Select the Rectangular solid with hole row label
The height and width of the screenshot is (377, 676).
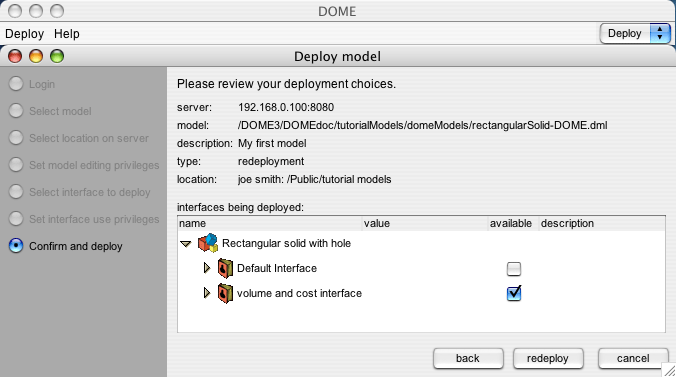click(286, 243)
